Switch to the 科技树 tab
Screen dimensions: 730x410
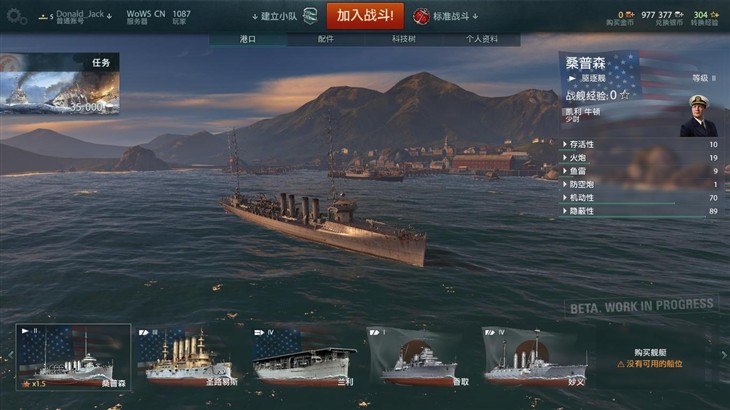point(403,39)
